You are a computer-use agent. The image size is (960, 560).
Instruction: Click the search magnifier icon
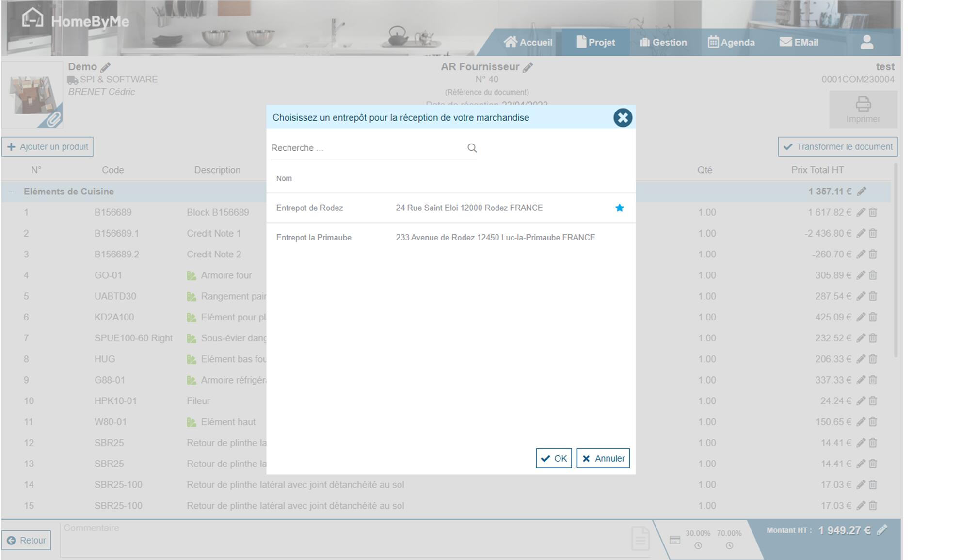[x=472, y=148]
